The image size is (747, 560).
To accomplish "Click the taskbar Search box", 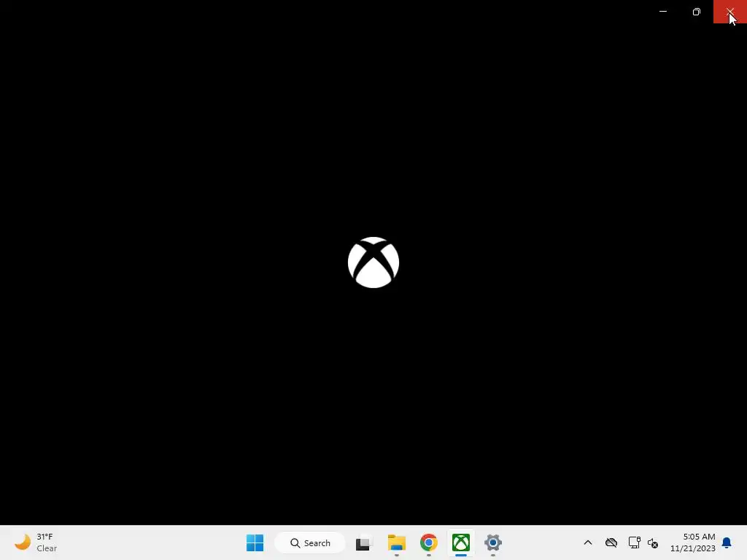I will point(310,542).
